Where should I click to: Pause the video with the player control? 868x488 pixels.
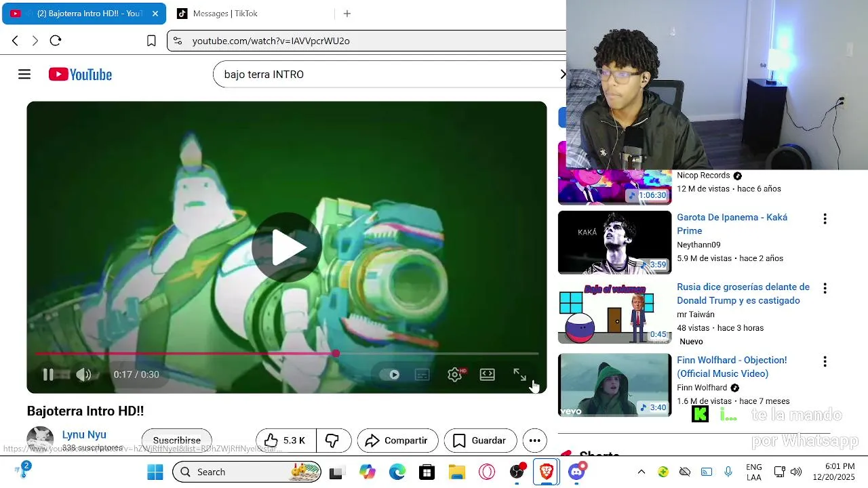point(48,375)
